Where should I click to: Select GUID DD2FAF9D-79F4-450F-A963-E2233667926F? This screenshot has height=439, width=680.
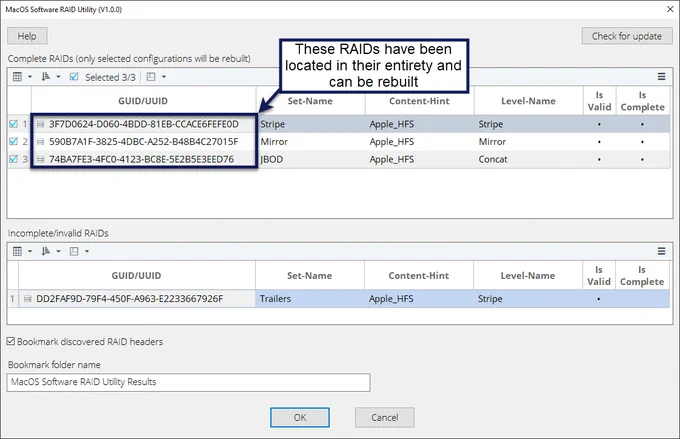130,298
